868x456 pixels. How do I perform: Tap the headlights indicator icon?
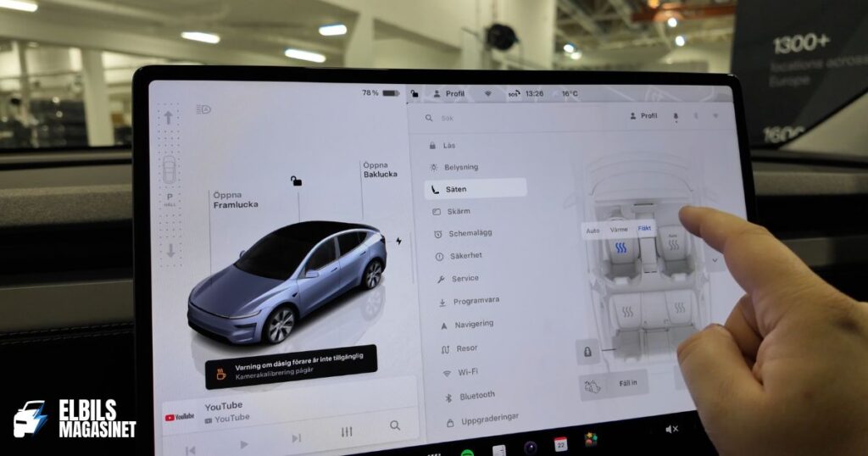(203, 109)
